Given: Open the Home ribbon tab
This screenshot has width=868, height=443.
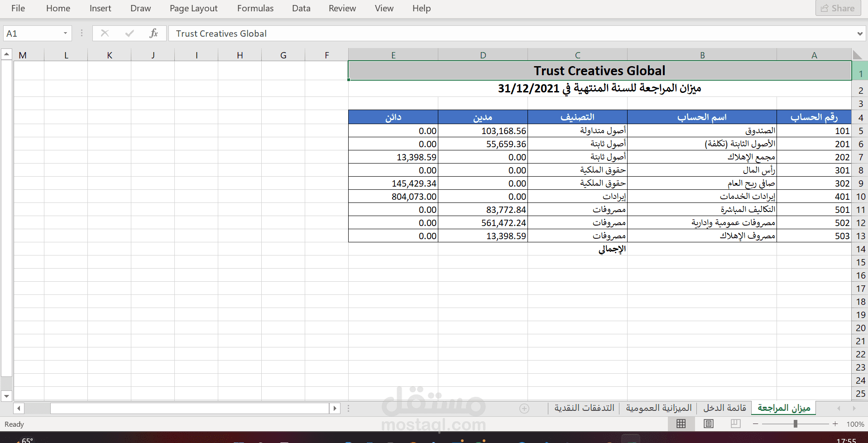Looking at the screenshot, I should pos(58,8).
